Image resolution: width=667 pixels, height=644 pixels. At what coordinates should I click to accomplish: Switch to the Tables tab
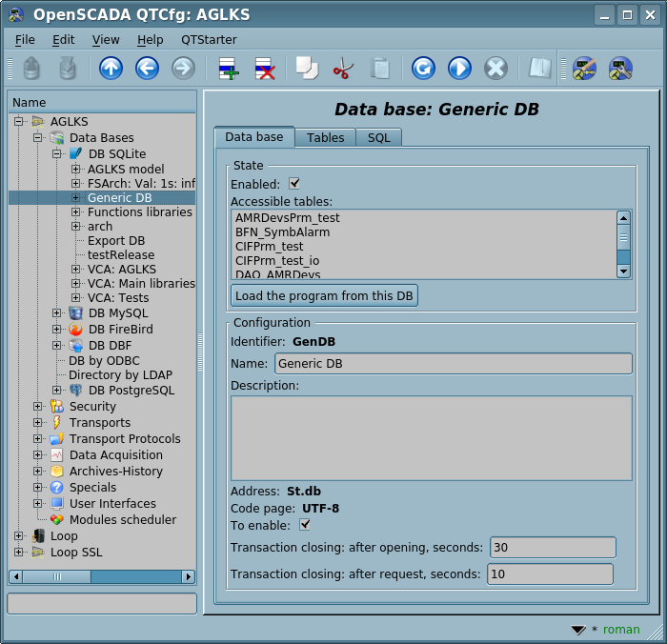click(326, 137)
